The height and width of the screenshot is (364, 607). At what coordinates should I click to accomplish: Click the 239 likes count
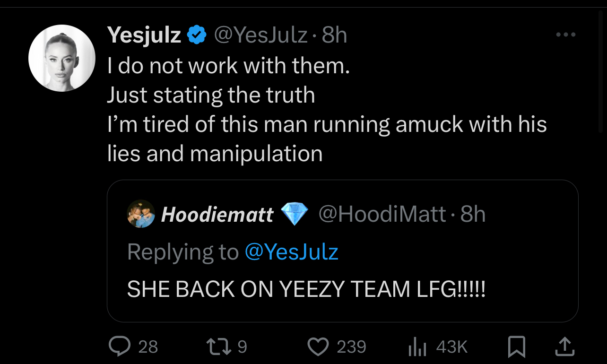[x=351, y=347]
